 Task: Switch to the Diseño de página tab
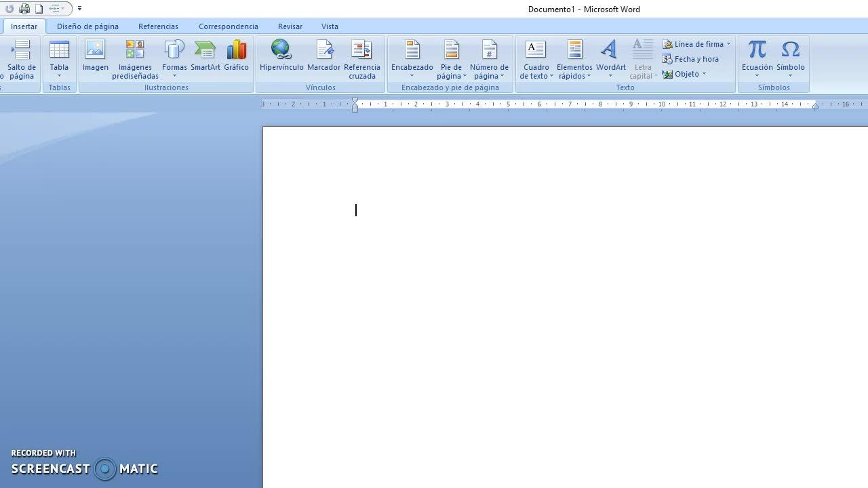(x=87, y=26)
